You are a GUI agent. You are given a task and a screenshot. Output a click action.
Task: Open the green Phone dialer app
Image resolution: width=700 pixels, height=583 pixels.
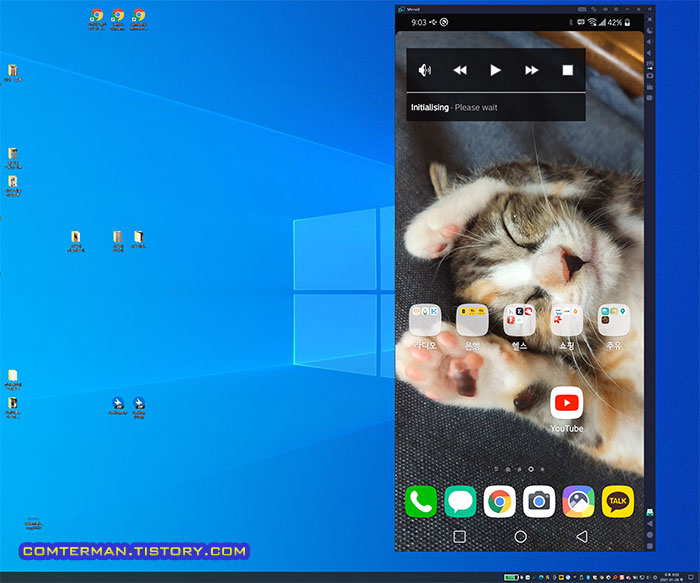(421, 501)
